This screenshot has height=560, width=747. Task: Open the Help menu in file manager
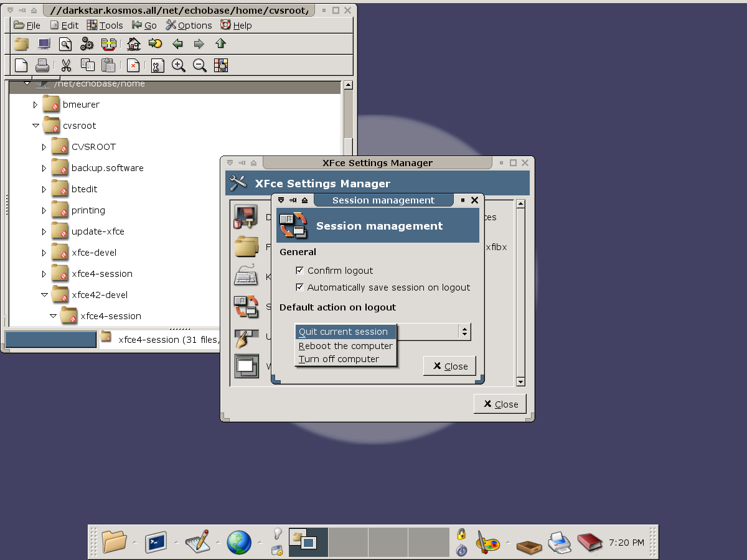click(236, 26)
